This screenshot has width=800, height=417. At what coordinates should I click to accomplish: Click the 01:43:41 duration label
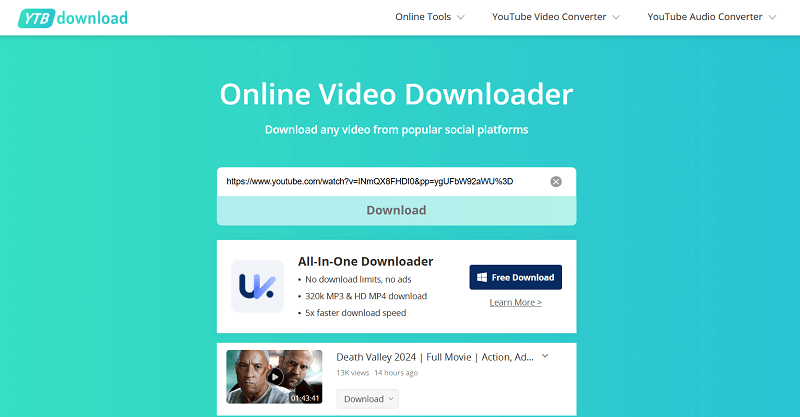[305, 398]
